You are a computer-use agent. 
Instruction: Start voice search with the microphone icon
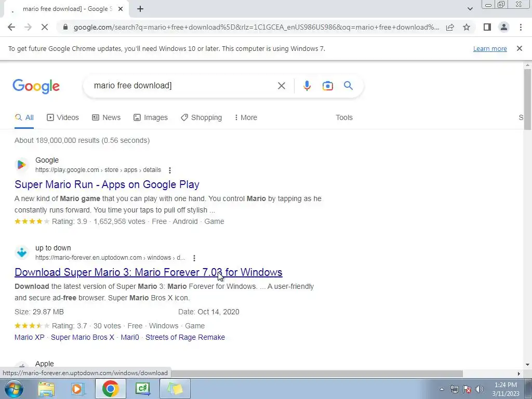pos(307,86)
